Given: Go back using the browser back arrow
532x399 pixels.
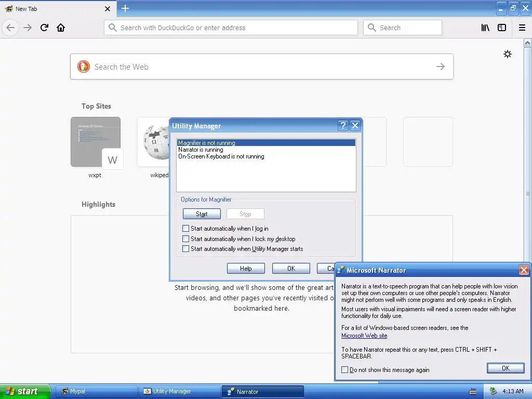Looking at the screenshot, I should tap(10, 28).
